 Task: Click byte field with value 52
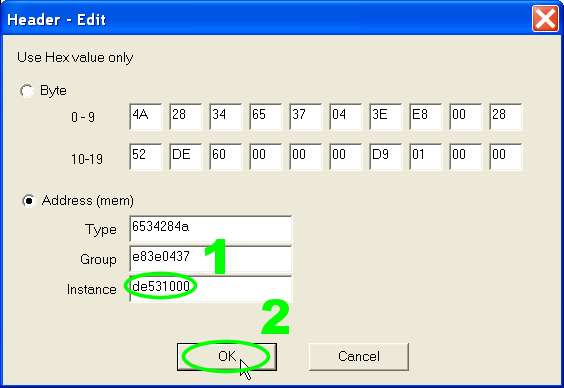coord(145,156)
